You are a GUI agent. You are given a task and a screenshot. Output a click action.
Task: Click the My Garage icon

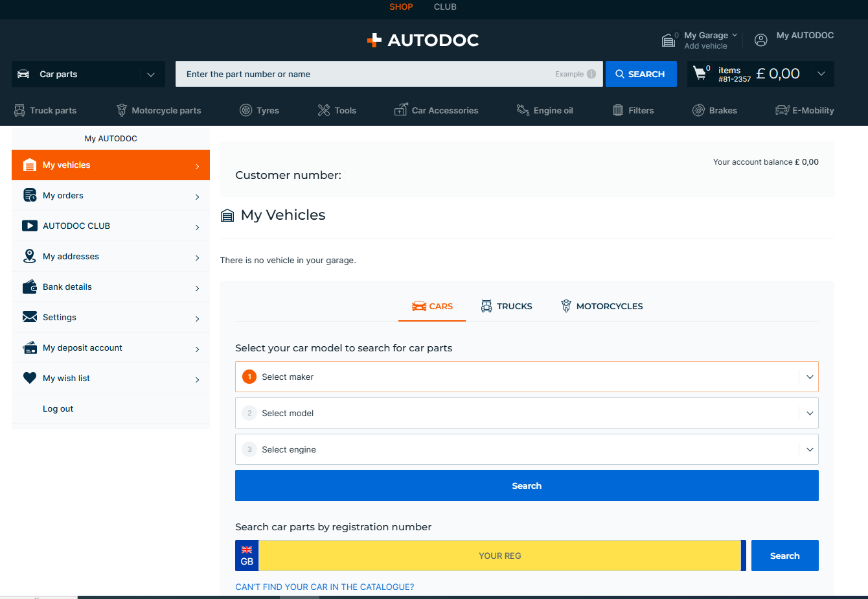click(668, 40)
